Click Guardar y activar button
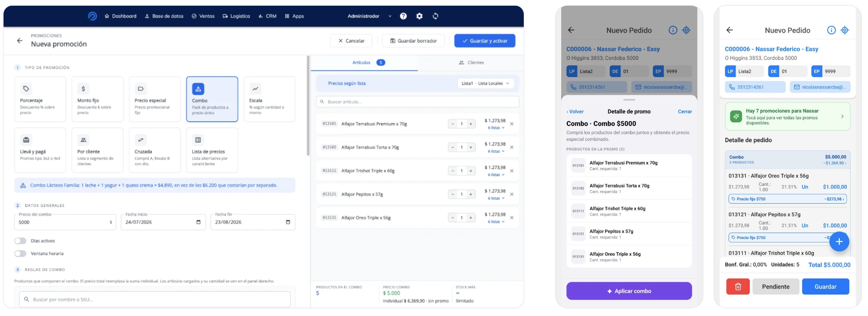The height and width of the screenshot is (316, 868). click(x=485, y=41)
